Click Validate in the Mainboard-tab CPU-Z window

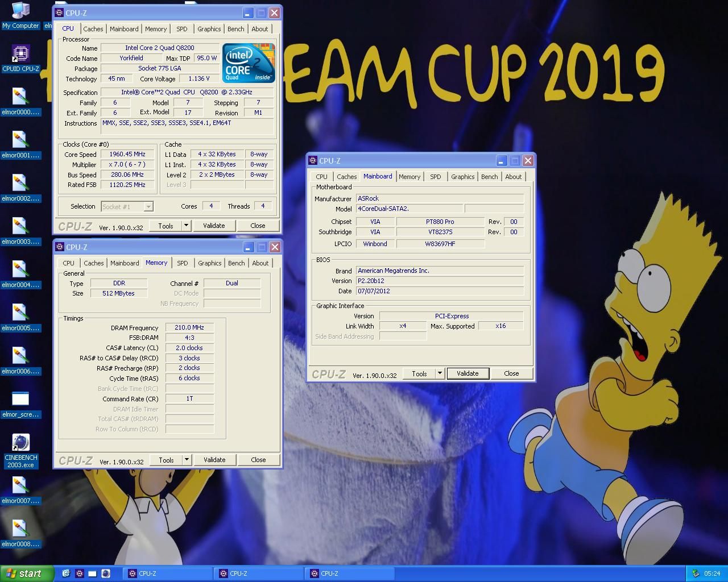(x=468, y=373)
